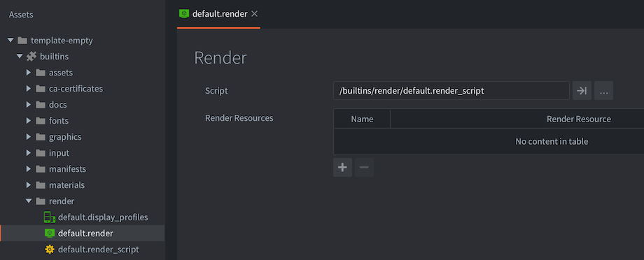Click the Render Resource column header
The width and height of the screenshot is (644, 260).
(x=579, y=119)
